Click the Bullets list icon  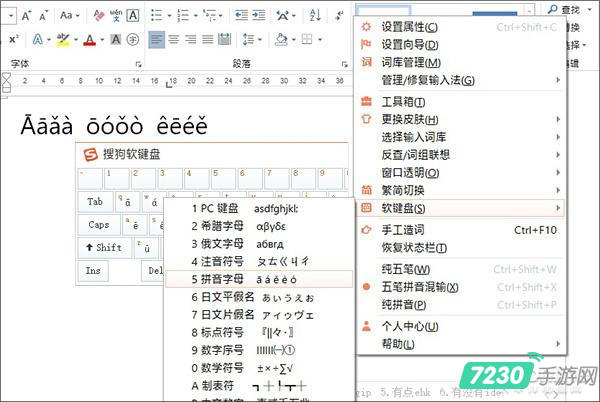pos(156,16)
